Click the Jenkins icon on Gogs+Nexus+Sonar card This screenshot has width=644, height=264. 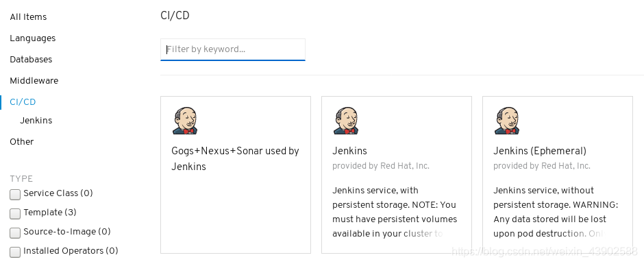pyautogui.click(x=185, y=121)
